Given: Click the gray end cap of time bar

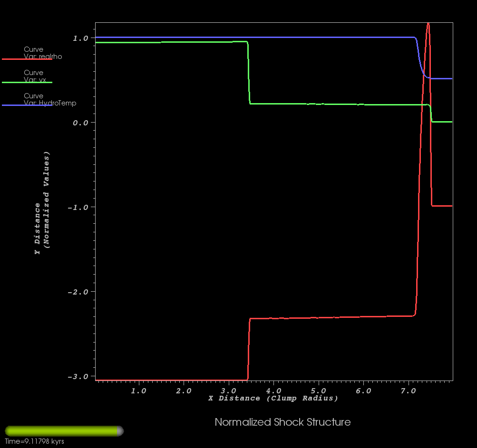Looking at the screenshot, I should tap(120, 431).
